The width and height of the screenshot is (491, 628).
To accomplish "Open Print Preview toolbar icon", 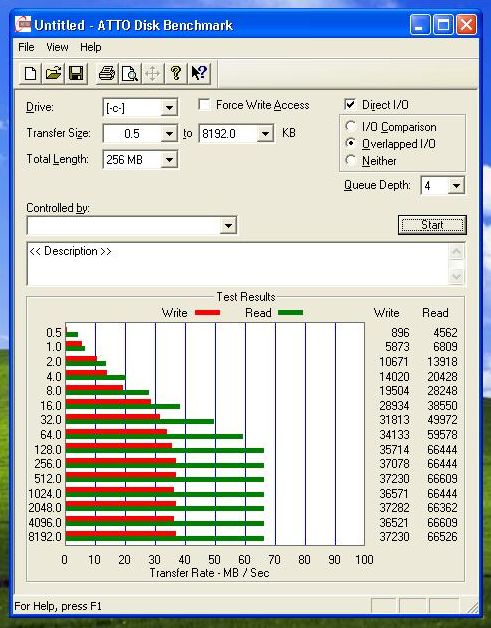I will (130, 73).
